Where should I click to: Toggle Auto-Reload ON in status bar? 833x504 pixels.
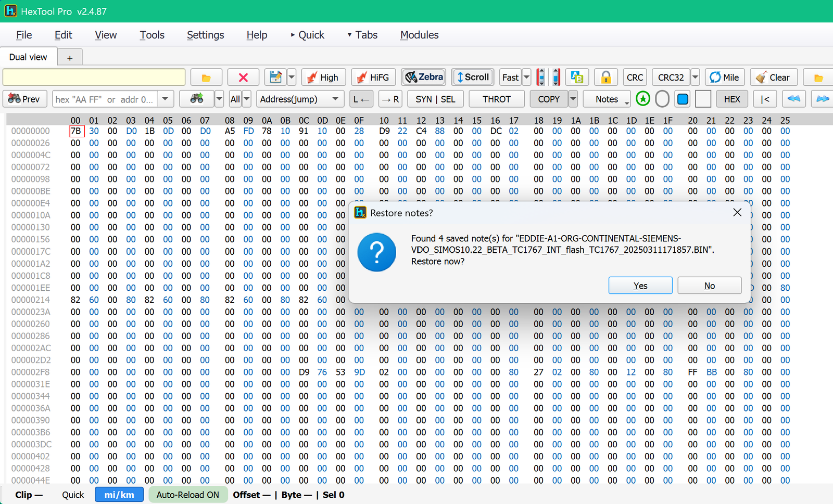pos(188,495)
